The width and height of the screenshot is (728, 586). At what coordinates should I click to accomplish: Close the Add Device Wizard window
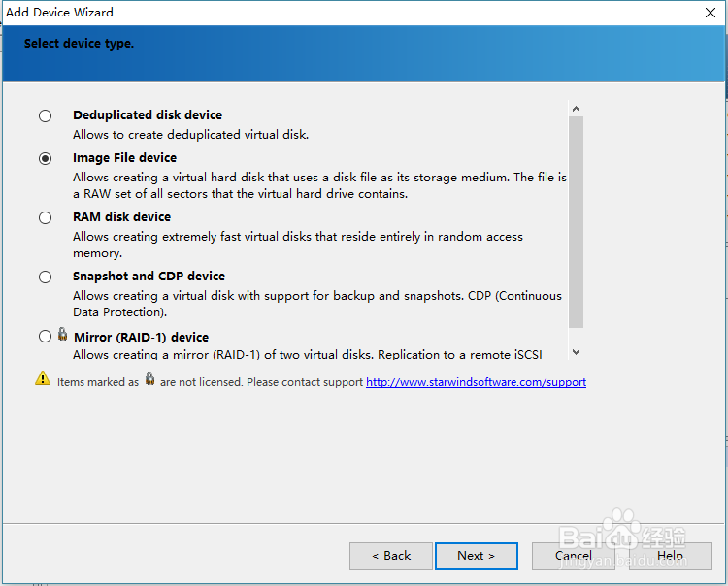(x=710, y=13)
